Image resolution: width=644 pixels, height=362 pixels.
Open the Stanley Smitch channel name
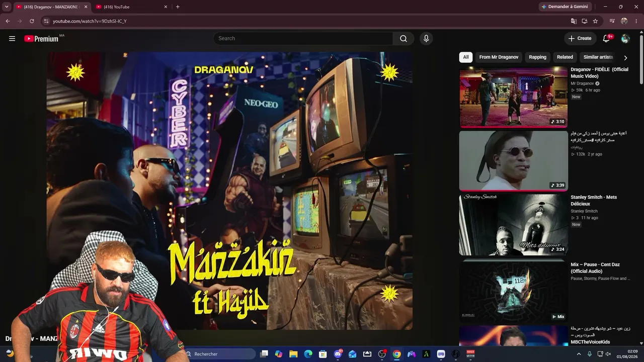(x=584, y=211)
